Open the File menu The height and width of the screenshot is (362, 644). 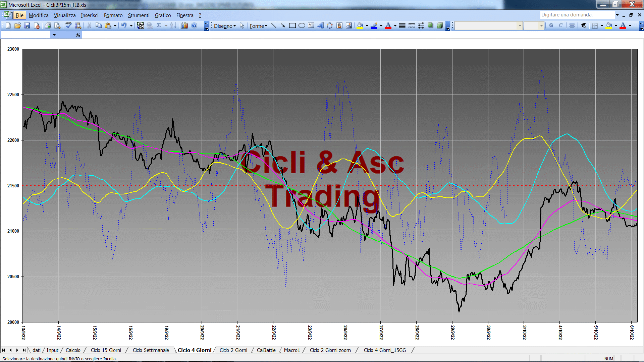pos(19,15)
